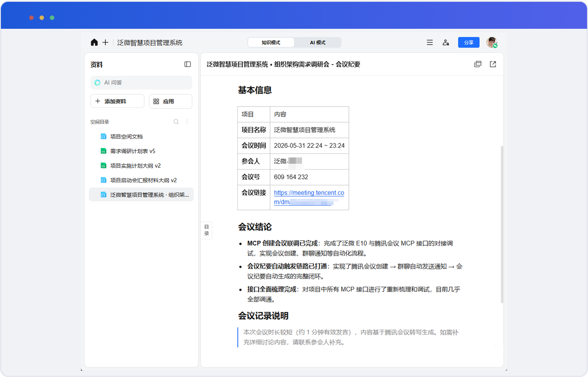This screenshot has width=588, height=377.
Task: Select the 泛微智慧项目管理系统 · 组织架构 document
Action: point(141,195)
